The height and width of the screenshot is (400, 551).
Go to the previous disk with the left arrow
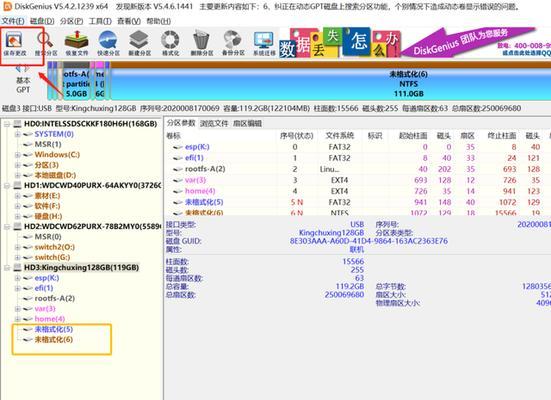18,69
